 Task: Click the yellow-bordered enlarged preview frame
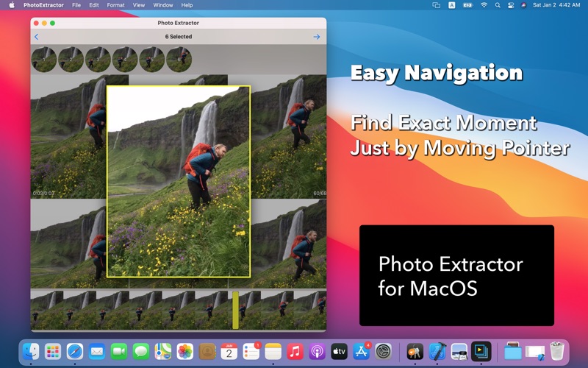tap(179, 182)
